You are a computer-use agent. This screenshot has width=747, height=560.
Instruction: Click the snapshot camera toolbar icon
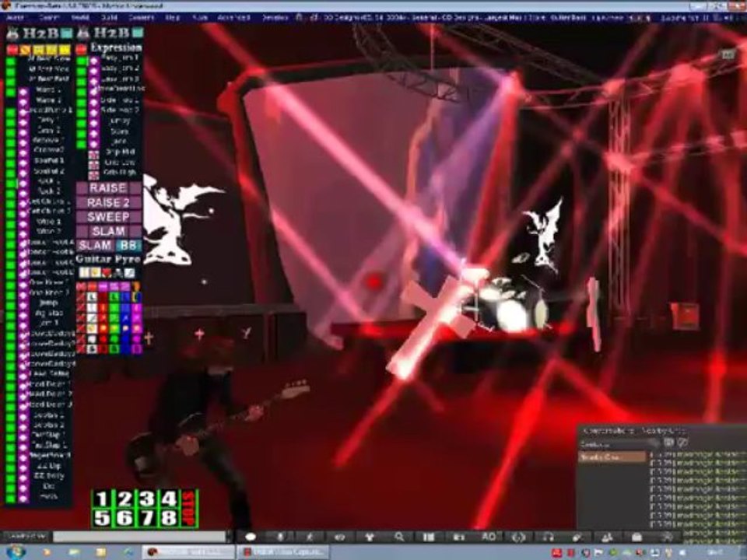[x=458, y=537]
